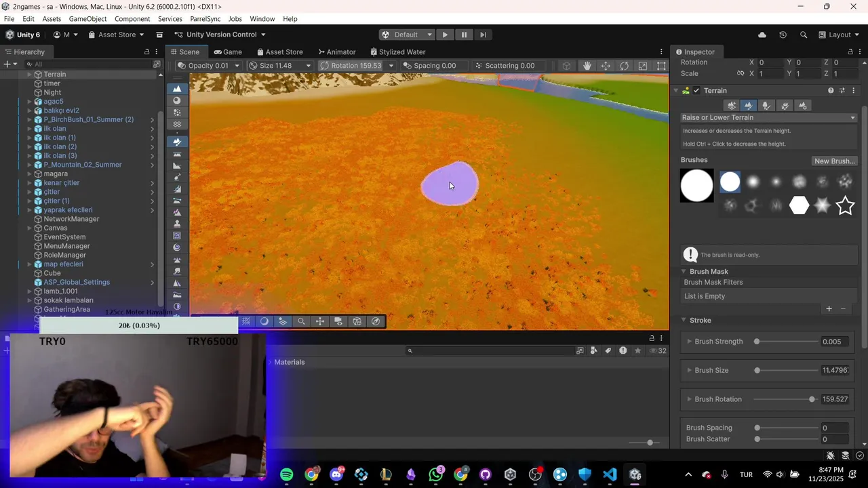Switch to the Game tab
Screen dimensions: 868x488
pos(228,52)
